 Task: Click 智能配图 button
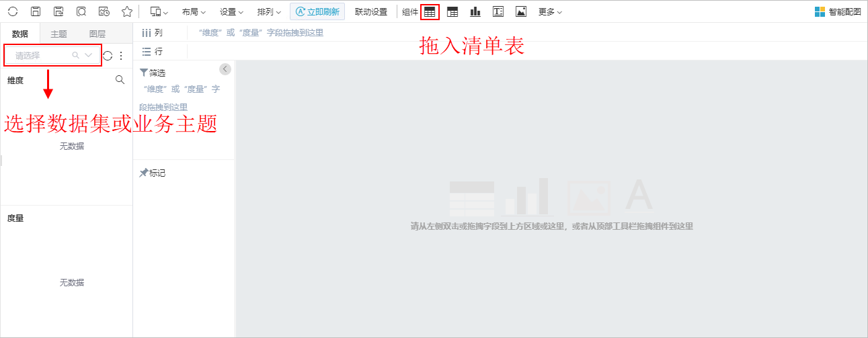pos(838,11)
